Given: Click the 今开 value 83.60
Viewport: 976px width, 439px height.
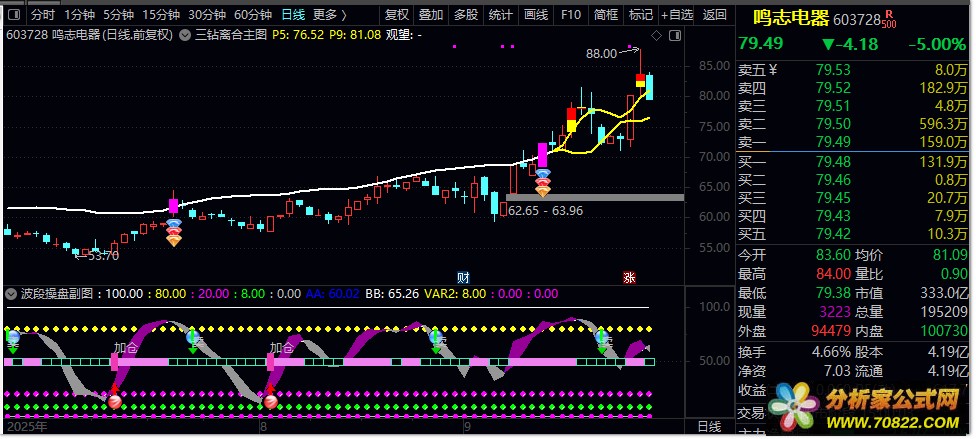Looking at the screenshot, I should pos(833,255).
